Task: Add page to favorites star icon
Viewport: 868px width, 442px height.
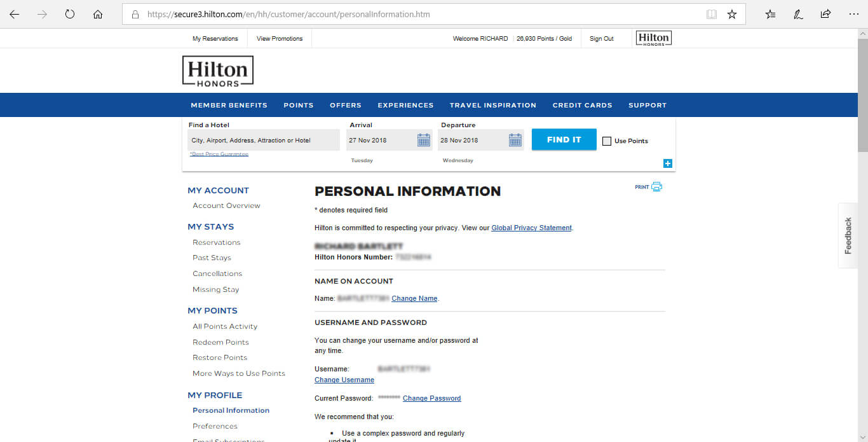Action: 732,14
